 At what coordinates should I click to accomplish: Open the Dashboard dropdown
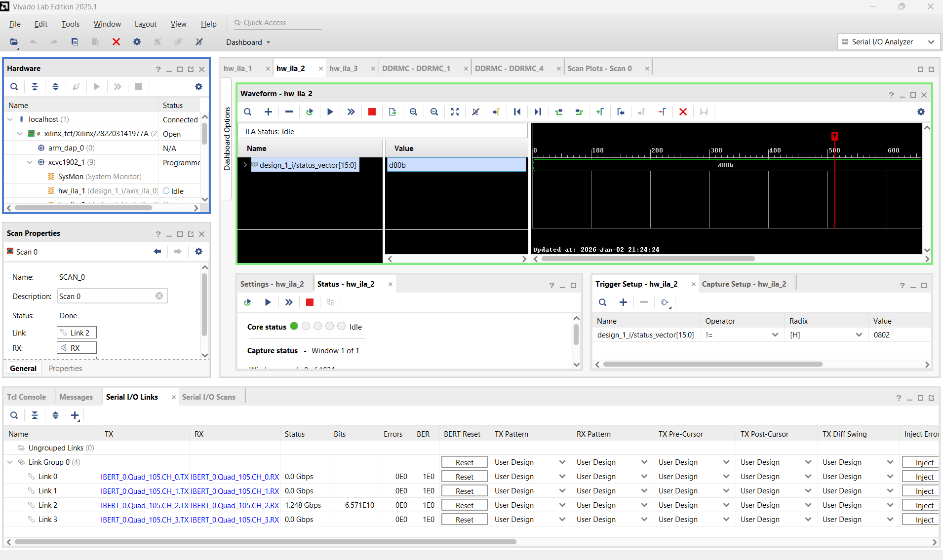click(x=248, y=42)
